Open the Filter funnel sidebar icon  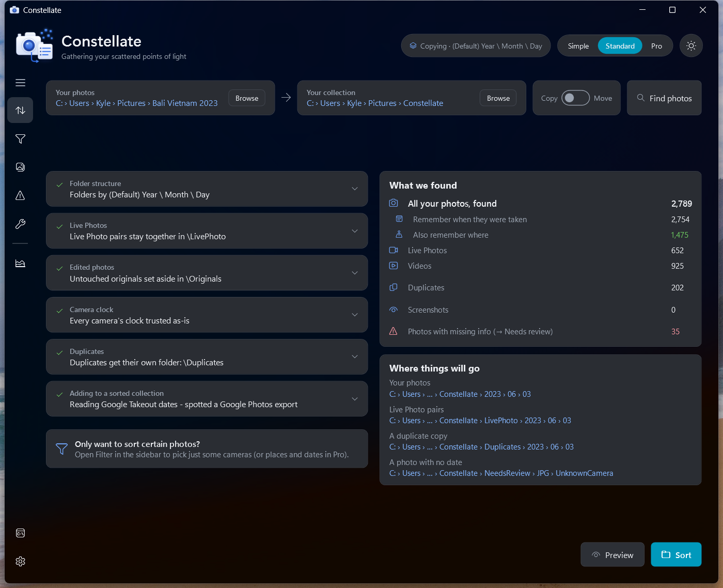click(x=20, y=139)
